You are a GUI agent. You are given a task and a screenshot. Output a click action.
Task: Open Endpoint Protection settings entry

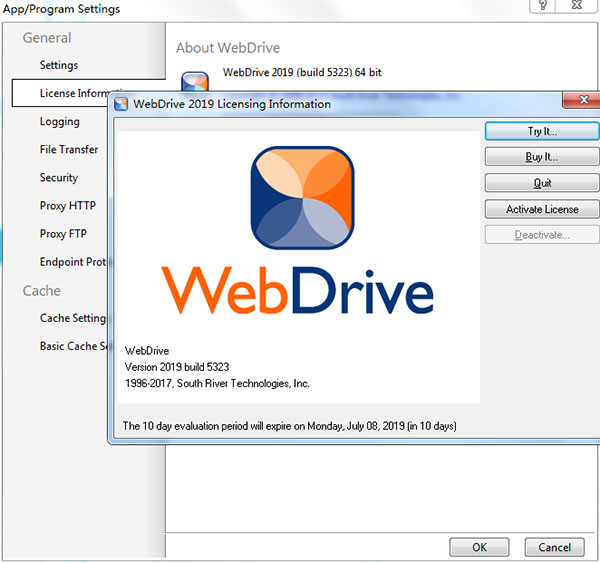[73, 262]
